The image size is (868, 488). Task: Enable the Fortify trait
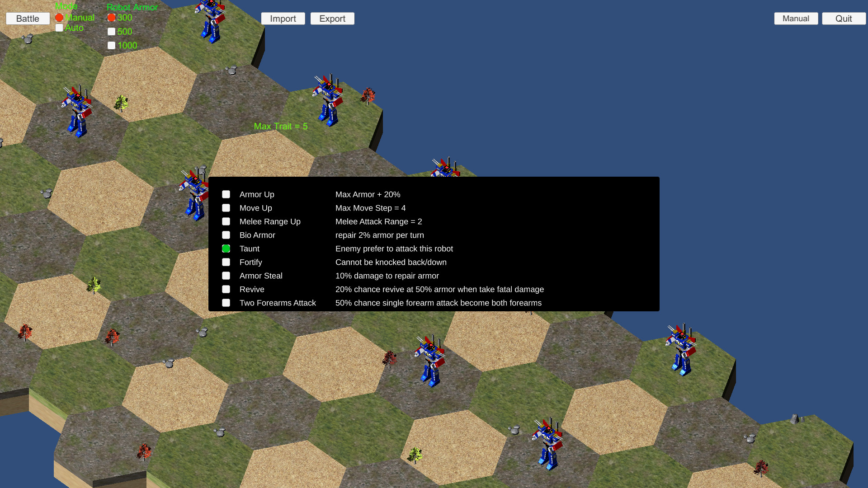coord(225,262)
